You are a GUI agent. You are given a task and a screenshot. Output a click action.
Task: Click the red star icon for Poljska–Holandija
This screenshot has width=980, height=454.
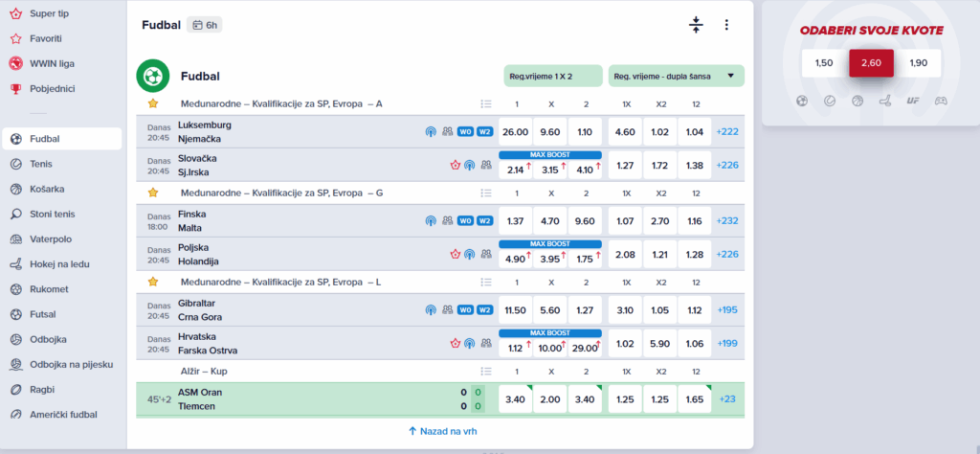[455, 254]
